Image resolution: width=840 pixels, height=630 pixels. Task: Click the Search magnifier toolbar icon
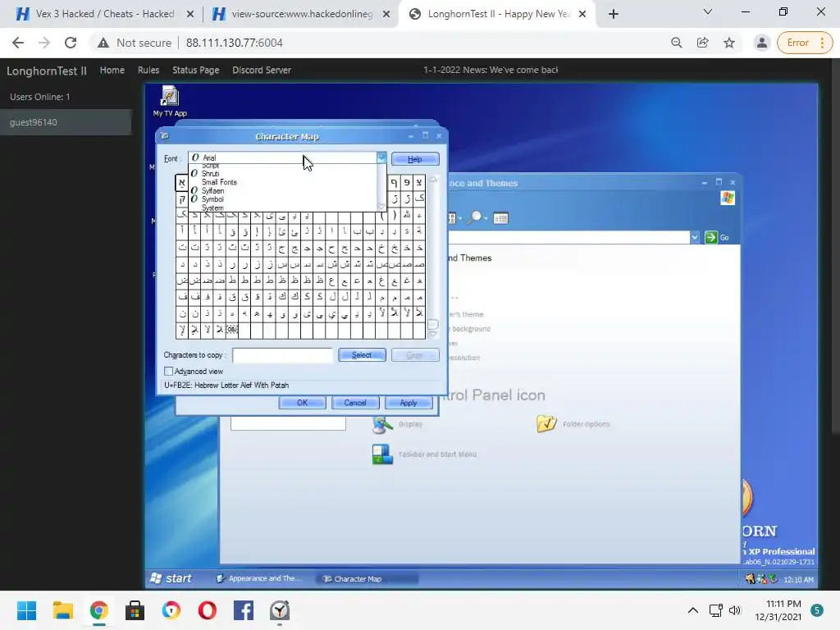[x=475, y=218]
